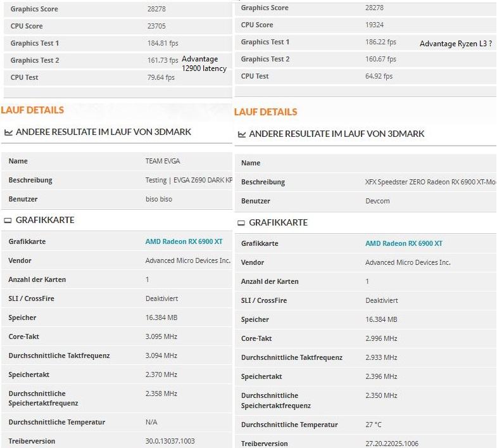Screen dimensions: 497x448
Task: Select the name TEAM EVGA
Action: coord(163,161)
